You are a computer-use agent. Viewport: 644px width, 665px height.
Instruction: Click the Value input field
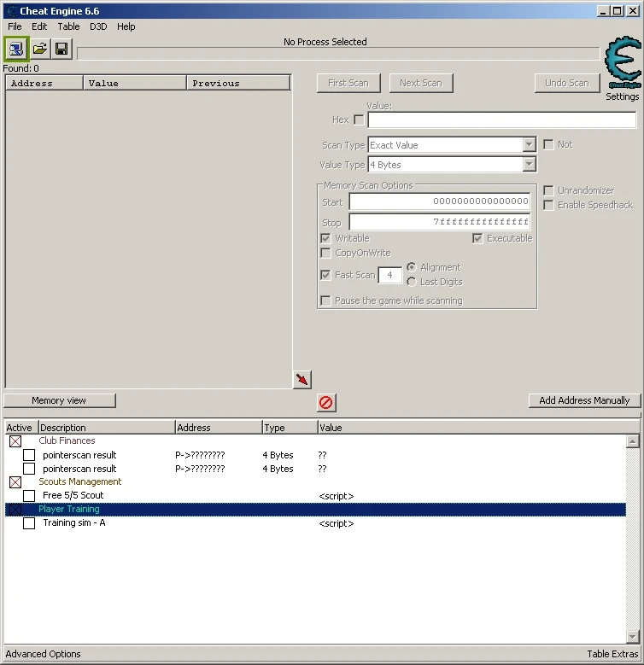[502, 120]
